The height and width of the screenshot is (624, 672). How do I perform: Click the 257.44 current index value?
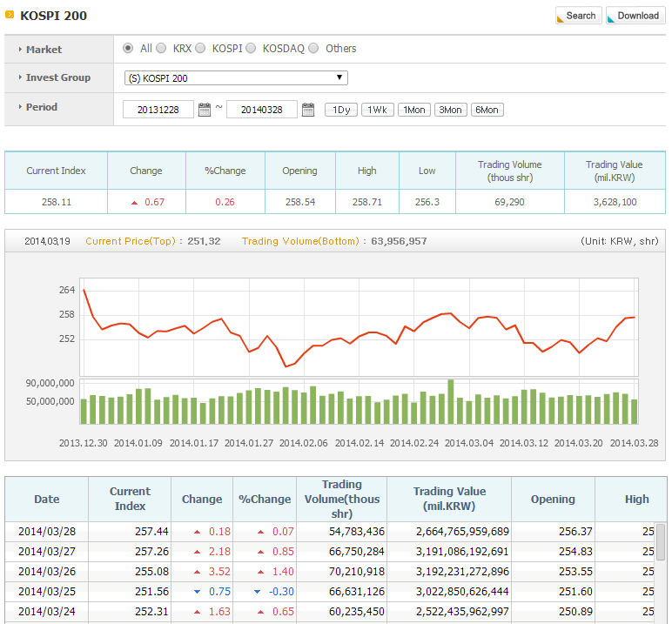(x=151, y=532)
